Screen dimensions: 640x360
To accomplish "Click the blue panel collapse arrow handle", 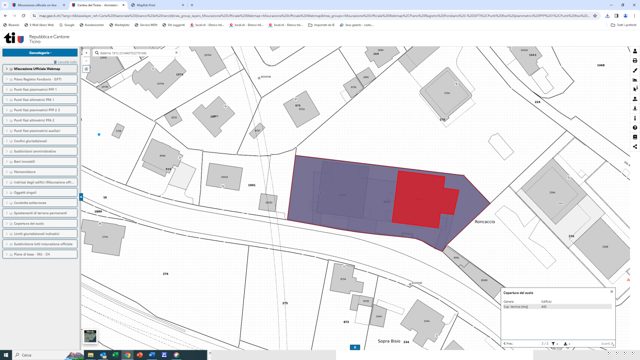I will (81, 197).
